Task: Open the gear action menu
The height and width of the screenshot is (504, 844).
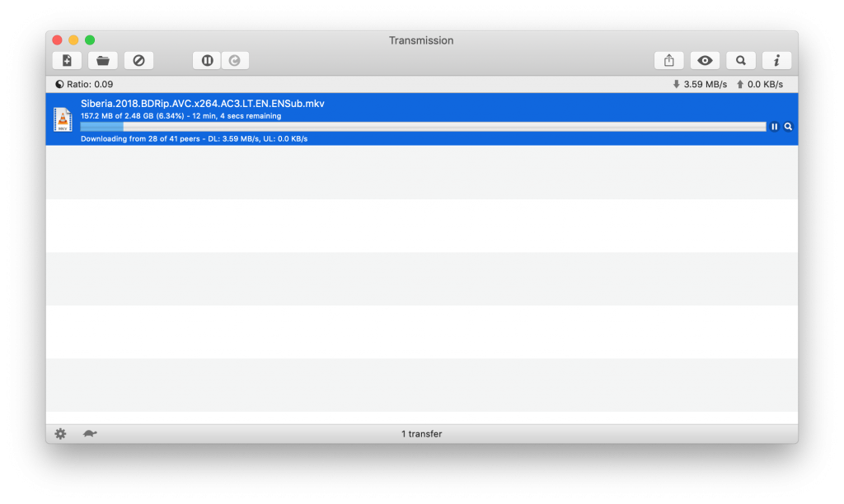Action: (x=60, y=434)
